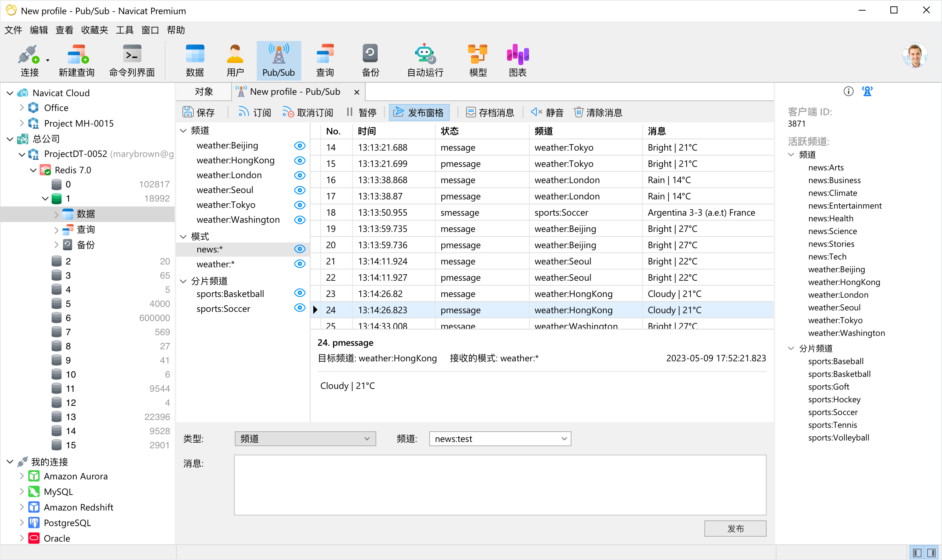
Task: Open the 收藏夹 menu
Action: click(94, 30)
